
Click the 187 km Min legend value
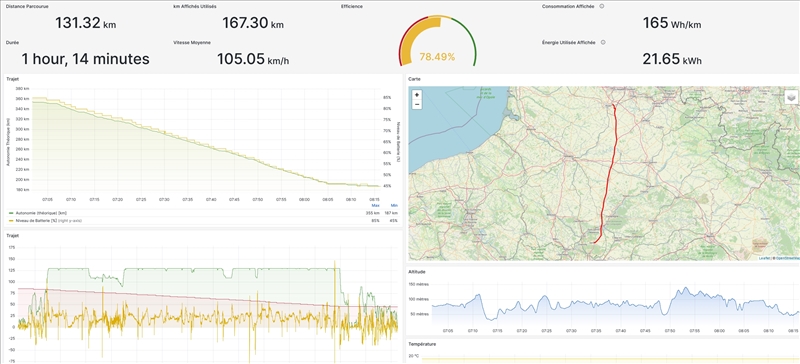point(392,213)
